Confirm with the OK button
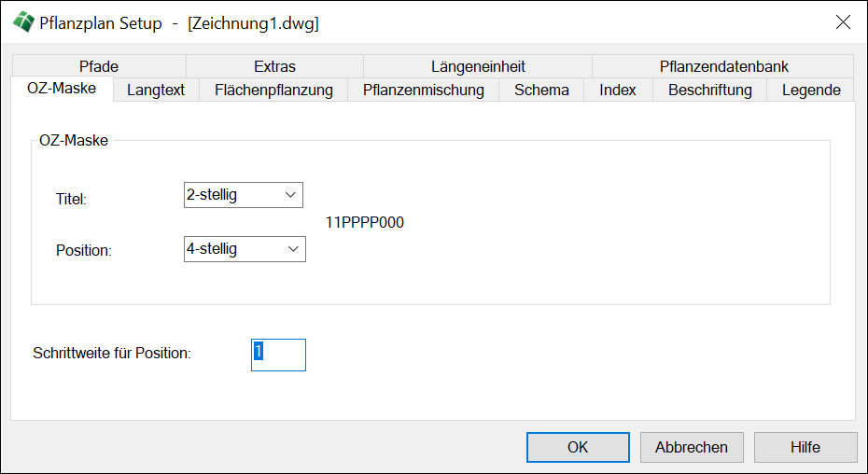The image size is (868, 474). (578, 447)
